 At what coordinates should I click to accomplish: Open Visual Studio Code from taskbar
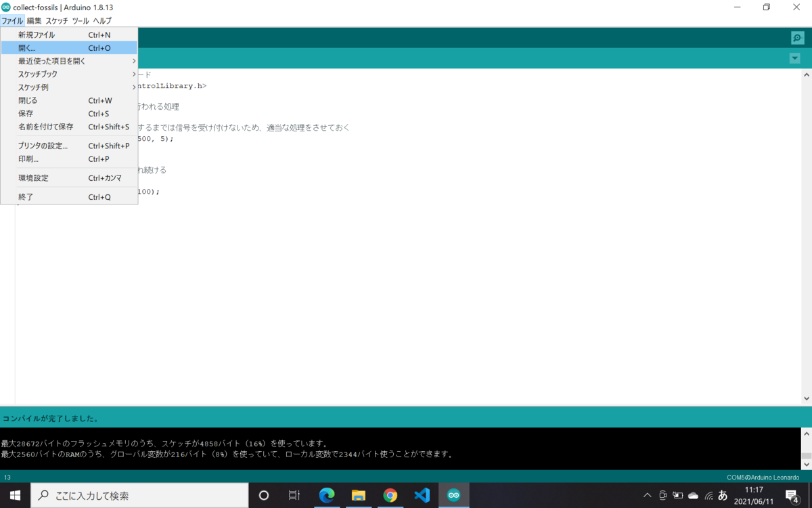coord(422,496)
